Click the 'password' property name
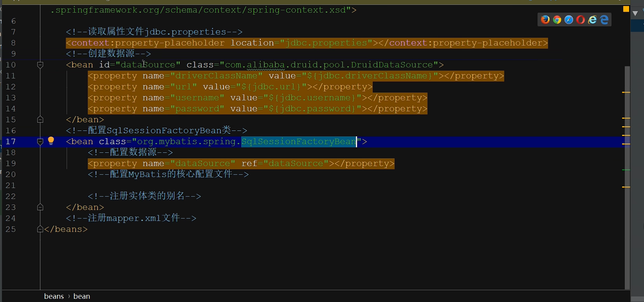Screen dimensions: 644x302 point(197,109)
